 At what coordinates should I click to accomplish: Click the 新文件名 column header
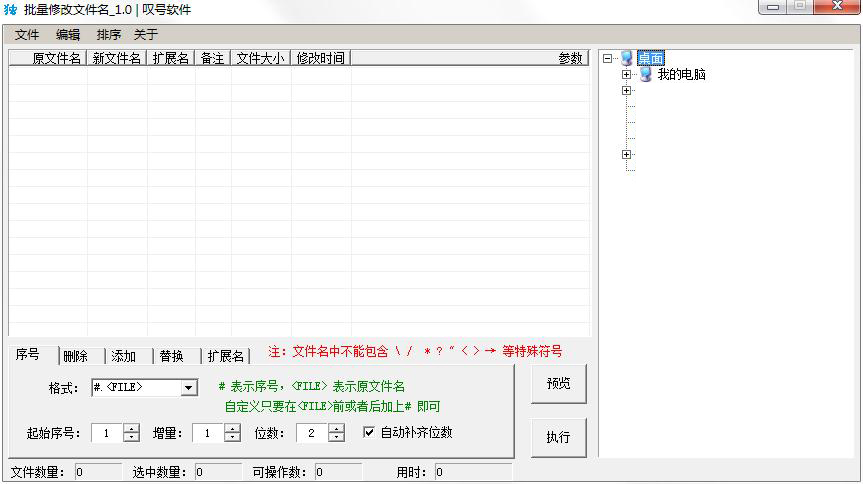pyautogui.click(x=117, y=58)
